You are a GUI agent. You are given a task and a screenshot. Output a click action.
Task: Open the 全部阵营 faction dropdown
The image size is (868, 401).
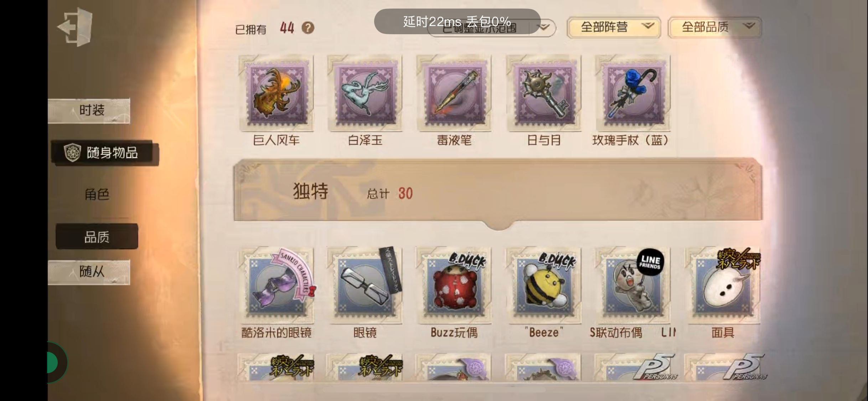614,27
